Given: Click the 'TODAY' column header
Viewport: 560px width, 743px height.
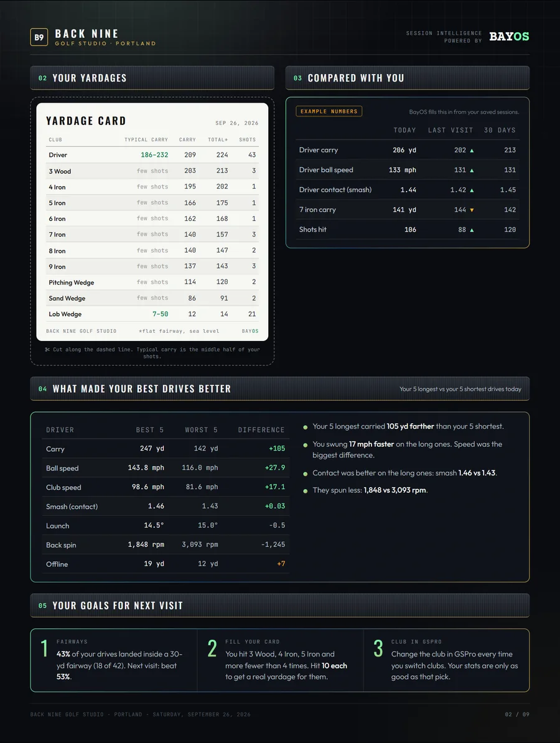Looking at the screenshot, I should tap(404, 130).
